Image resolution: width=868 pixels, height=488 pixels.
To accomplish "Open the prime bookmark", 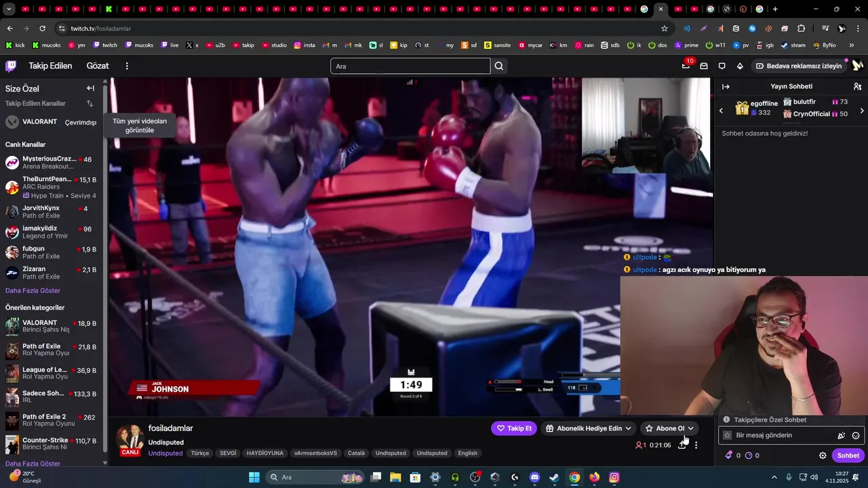I will tap(686, 45).
